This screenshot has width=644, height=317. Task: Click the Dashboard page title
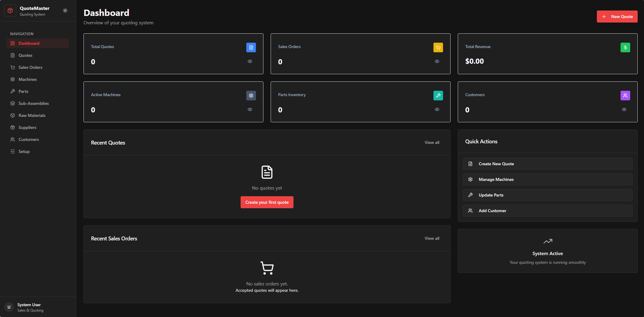pos(106,13)
